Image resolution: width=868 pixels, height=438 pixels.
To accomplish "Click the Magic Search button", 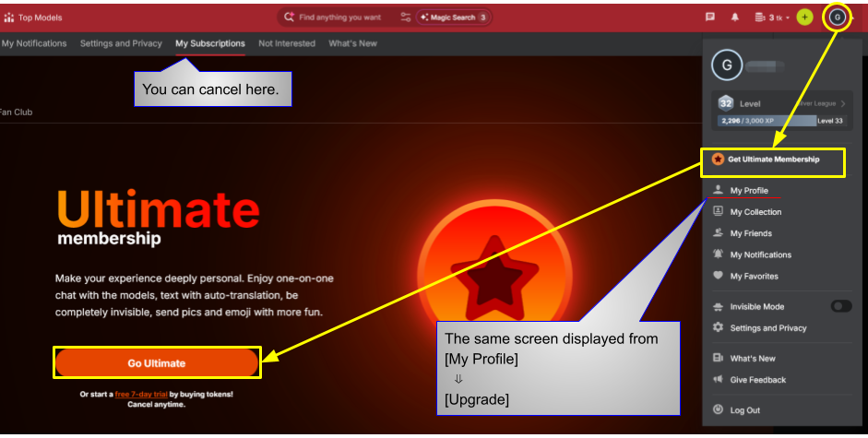I will (453, 18).
